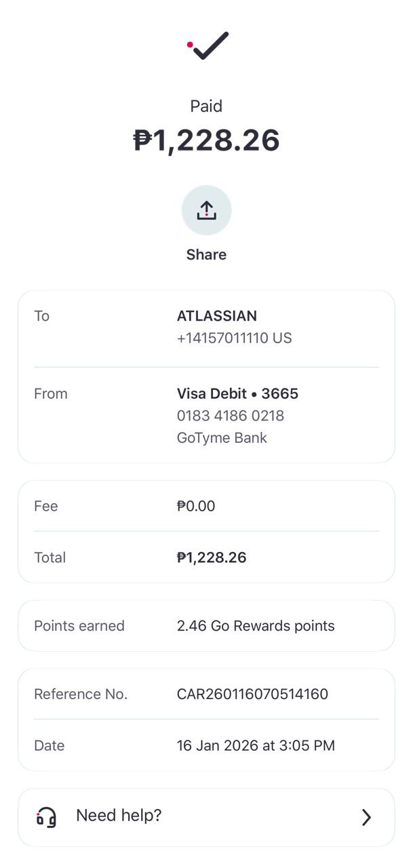Click account number 0183 4186 0218

pyautogui.click(x=231, y=416)
